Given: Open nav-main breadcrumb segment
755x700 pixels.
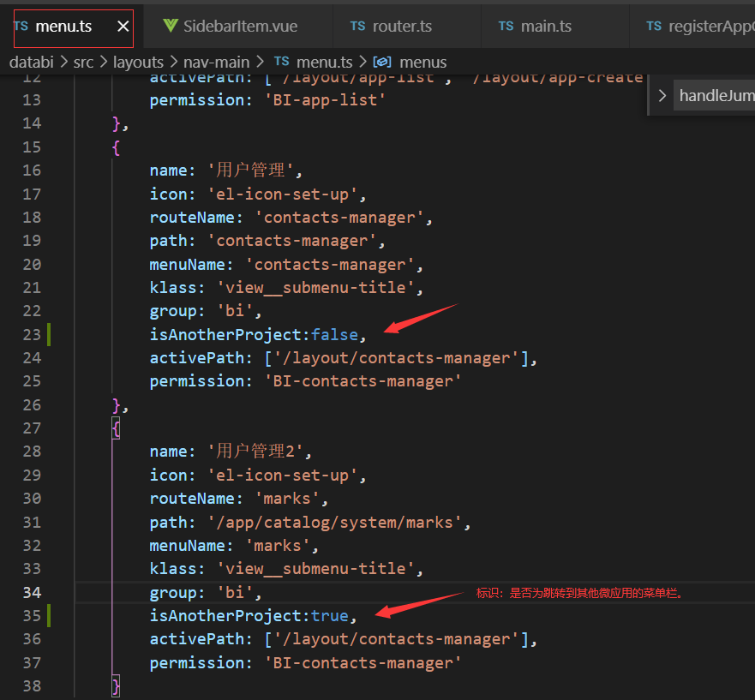Looking at the screenshot, I should pos(217,62).
